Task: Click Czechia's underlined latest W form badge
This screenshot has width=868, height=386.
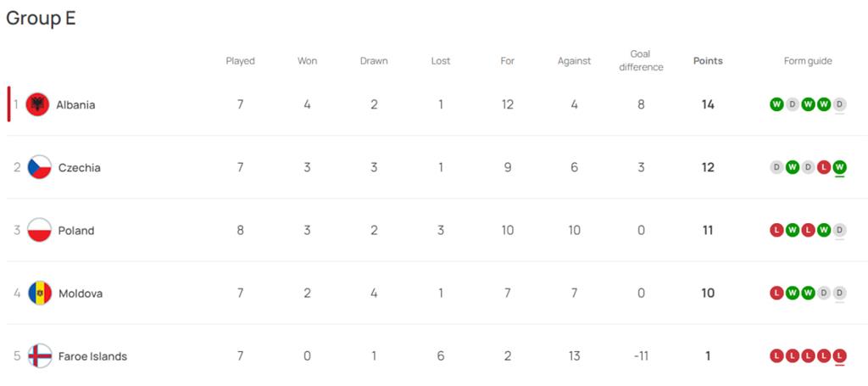Action: pyautogui.click(x=839, y=168)
